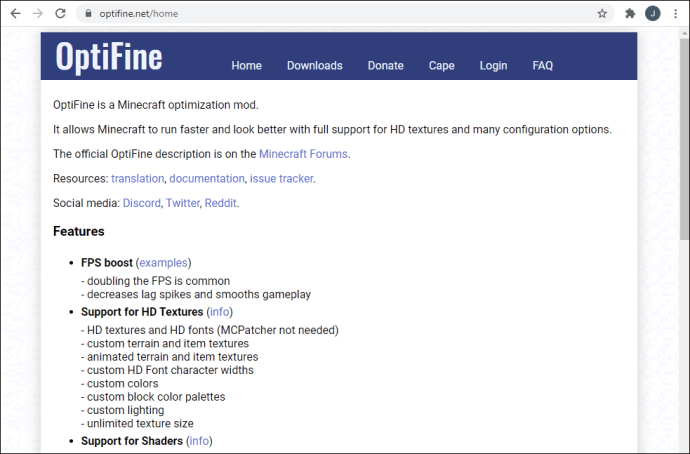Viewport: 690px width, 454px height.
Task: Open the Chrome profile avatar
Action: (652, 14)
